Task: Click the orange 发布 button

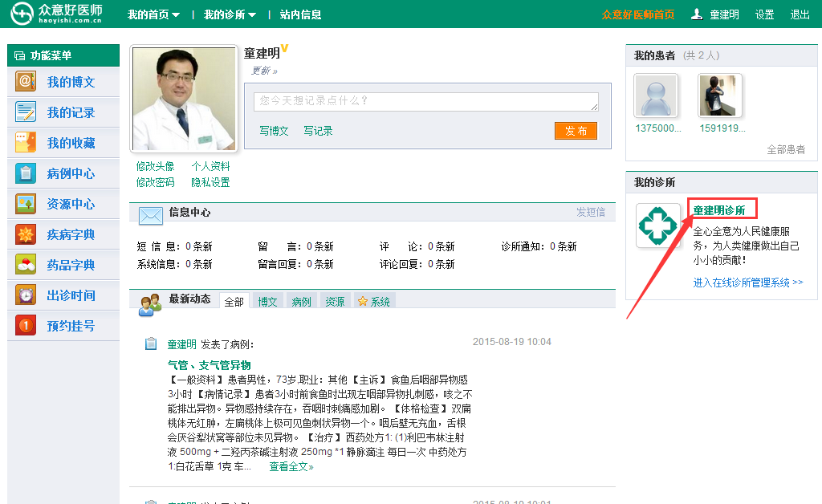Action: coord(576,131)
